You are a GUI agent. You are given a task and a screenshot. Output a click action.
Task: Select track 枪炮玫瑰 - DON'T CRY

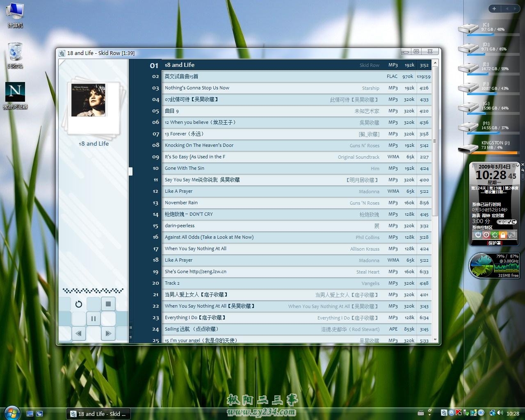(x=297, y=214)
